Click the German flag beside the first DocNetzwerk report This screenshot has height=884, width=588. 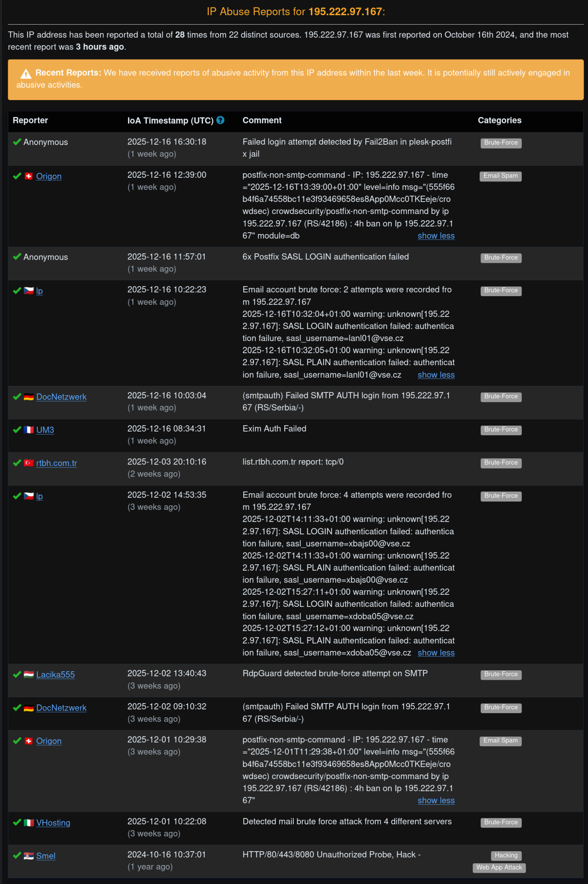(x=29, y=397)
